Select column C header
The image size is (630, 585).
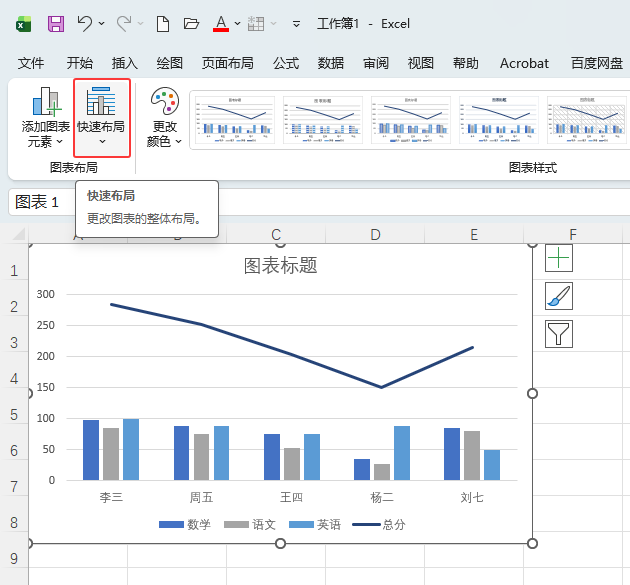point(276,234)
